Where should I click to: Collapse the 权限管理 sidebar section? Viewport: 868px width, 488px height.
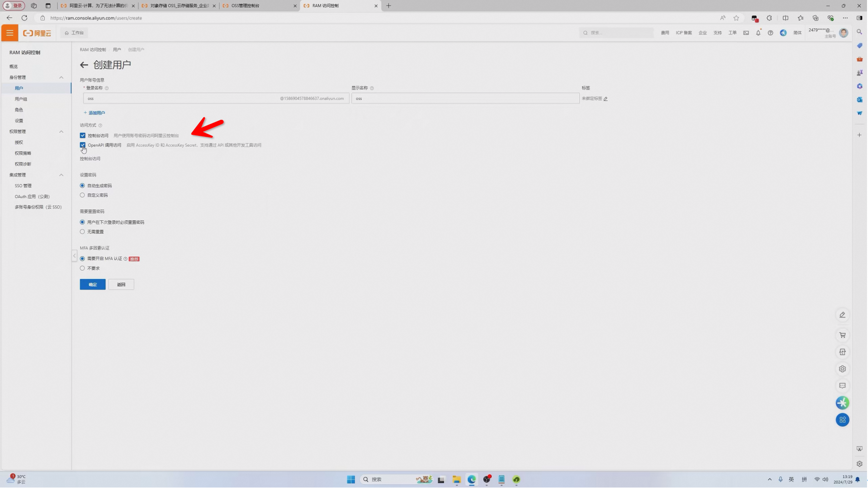(x=61, y=132)
